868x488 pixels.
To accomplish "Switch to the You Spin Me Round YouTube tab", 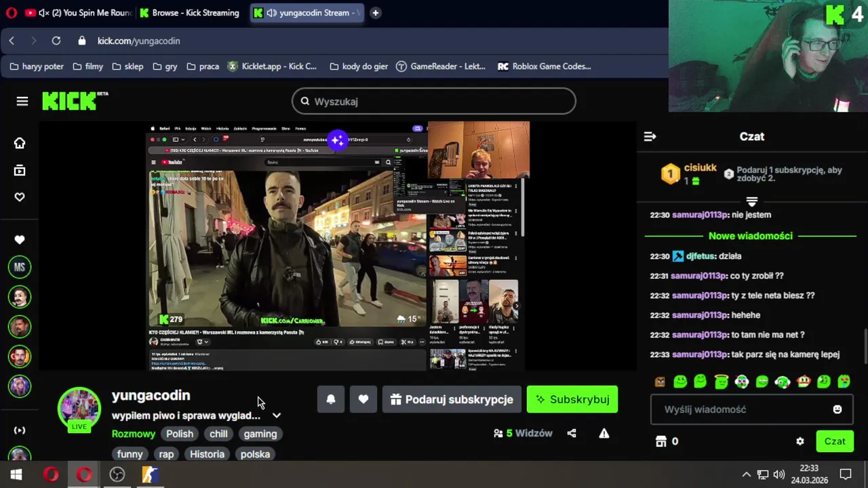I will point(78,13).
